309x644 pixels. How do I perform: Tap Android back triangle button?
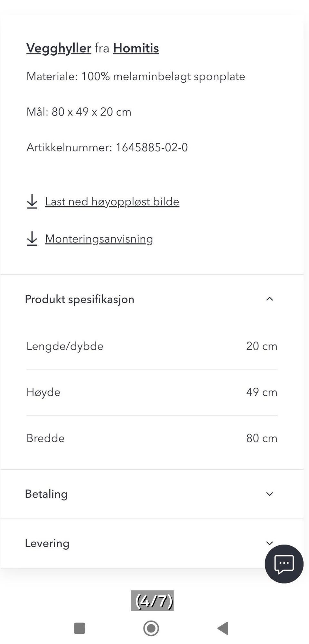pyautogui.click(x=223, y=628)
